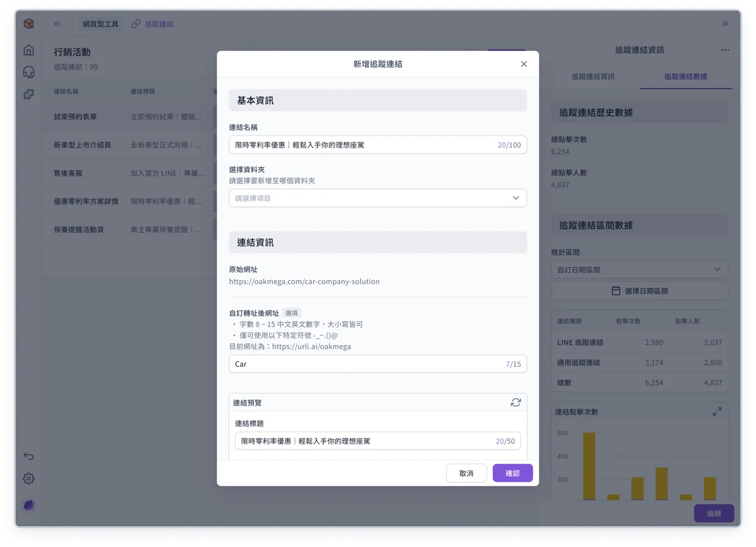Refresh the link preview (連結預覽)

coord(516,402)
